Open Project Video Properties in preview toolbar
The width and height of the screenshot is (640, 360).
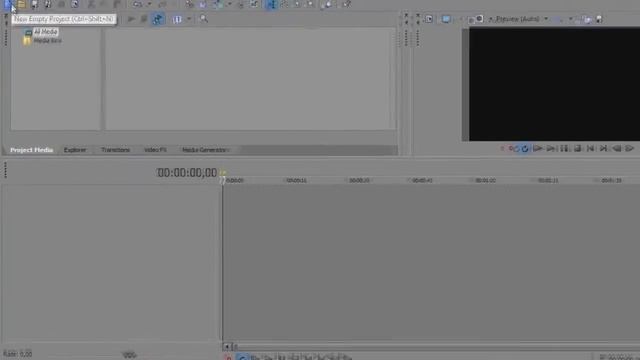pos(429,19)
